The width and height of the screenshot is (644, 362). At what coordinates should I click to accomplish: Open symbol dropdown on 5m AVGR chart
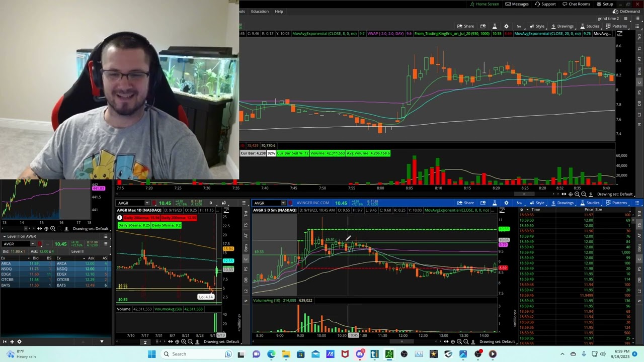pos(283,203)
